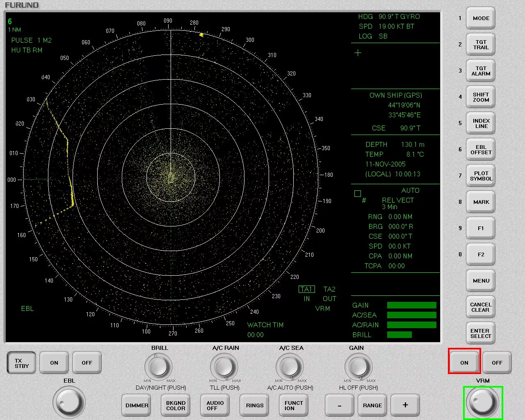
Task: Click the CSE 90.9° T own ship readout
Action: [x=396, y=128]
